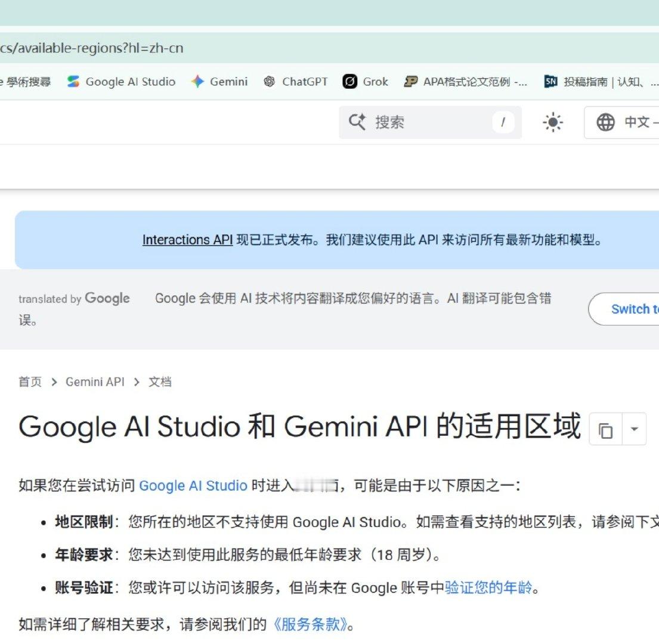Click the address bar URL text
The width and height of the screenshot is (659, 644).
click(x=92, y=48)
